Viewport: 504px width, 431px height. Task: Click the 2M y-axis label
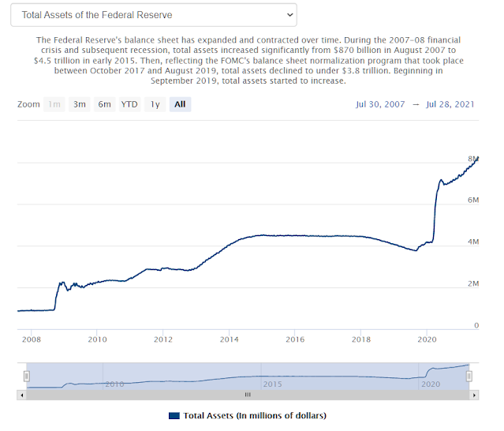pos(473,283)
